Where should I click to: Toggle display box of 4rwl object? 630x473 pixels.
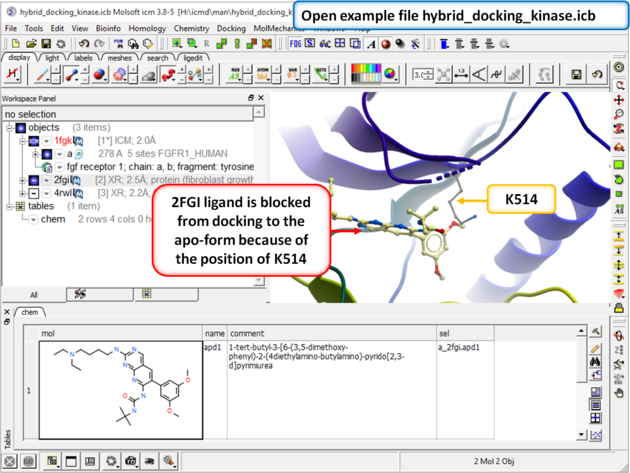pos(33,193)
